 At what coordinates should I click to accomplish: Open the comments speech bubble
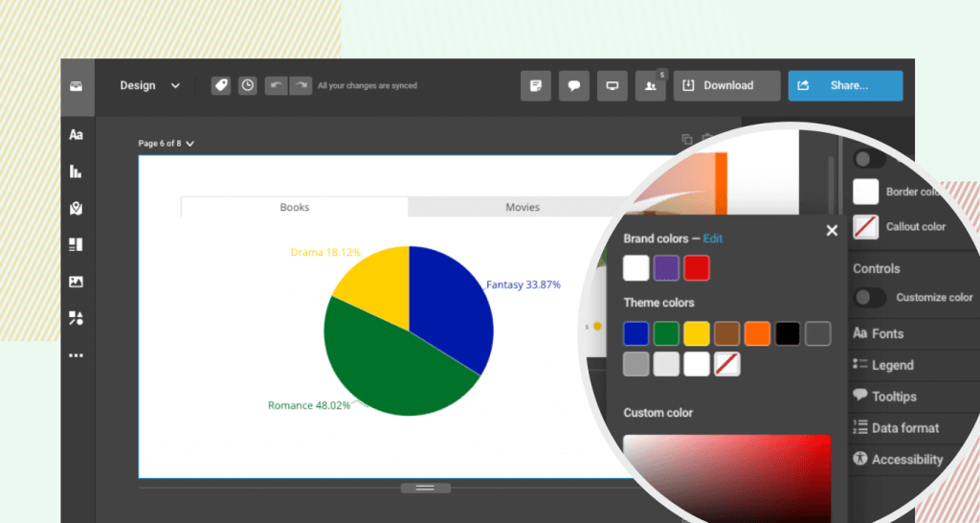pyautogui.click(x=574, y=85)
